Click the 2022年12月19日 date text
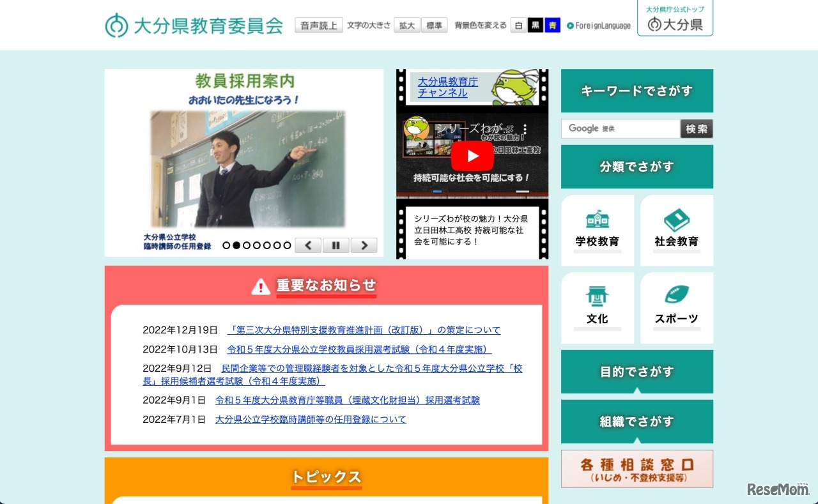This screenshot has height=504, width=818. pos(180,330)
